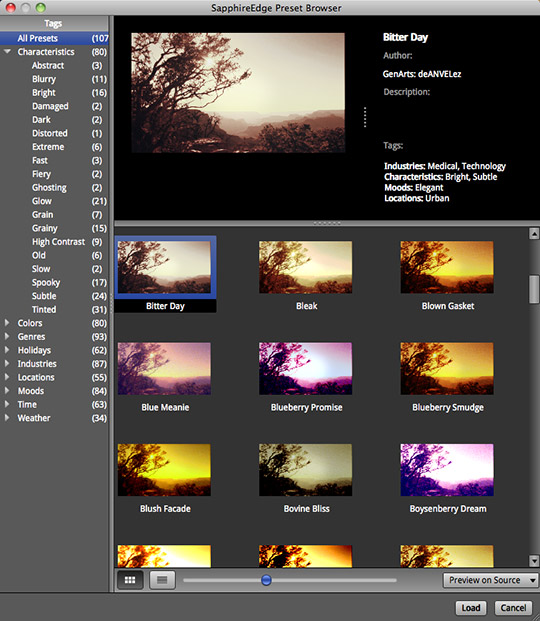Click the vertical scrollbar thumb in presets
This screenshot has width=540, height=621.
tap(534, 290)
